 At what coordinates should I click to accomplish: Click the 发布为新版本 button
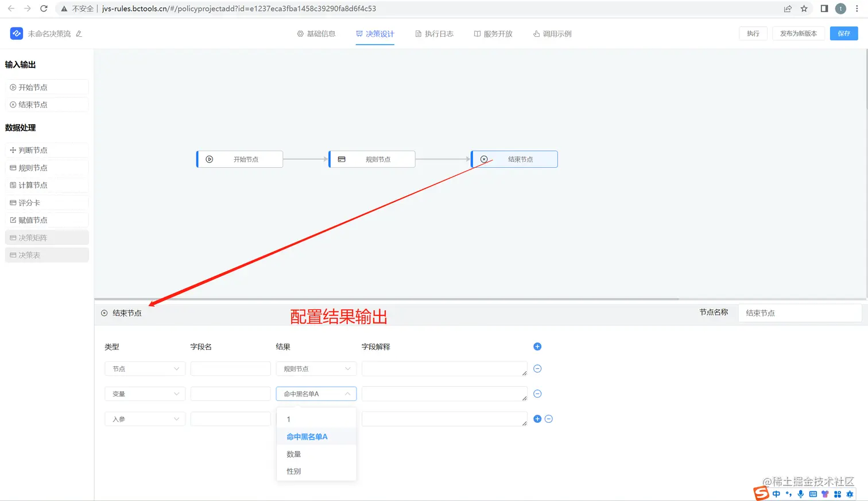pos(799,33)
